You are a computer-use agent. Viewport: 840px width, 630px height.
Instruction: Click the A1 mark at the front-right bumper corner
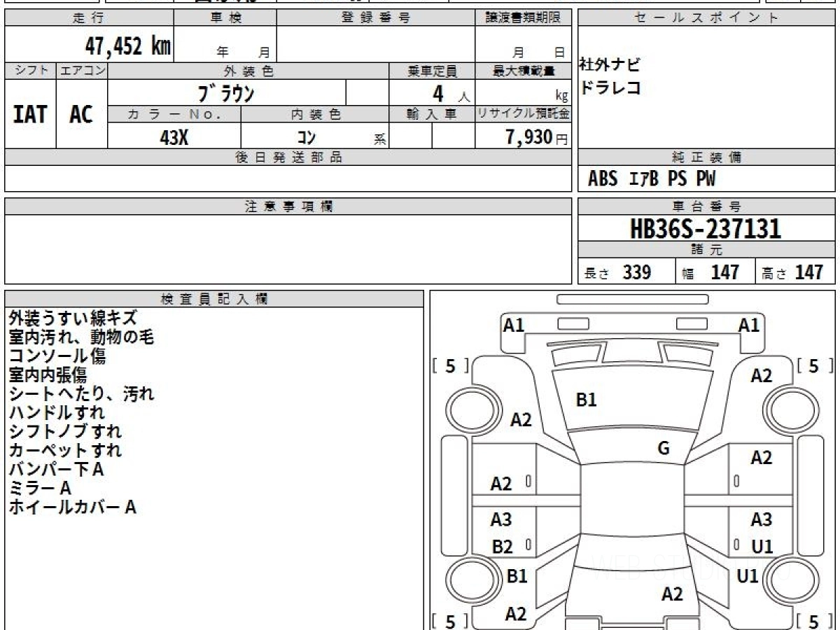tap(749, 325)
